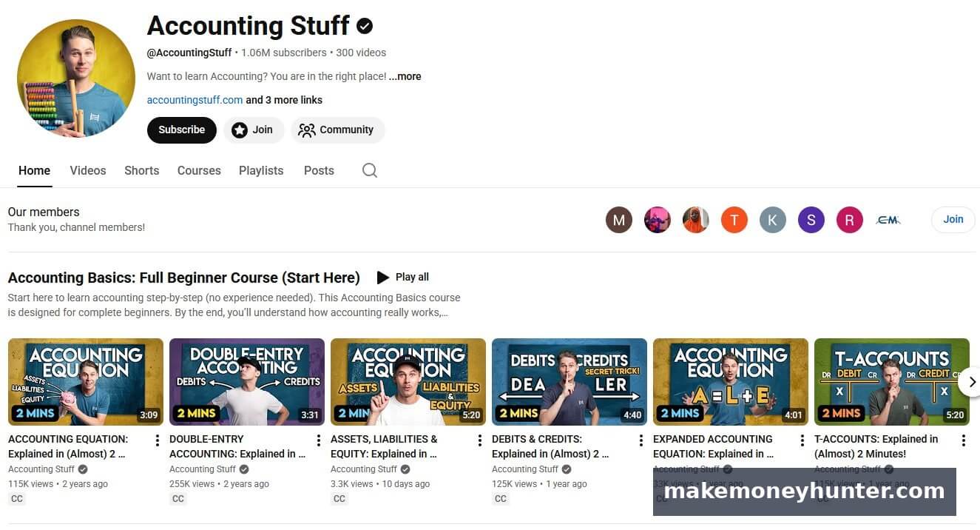Open more options for ASSETS, LIABILITIES & EQUITY video
This screenshot has width=980, height=530.
479,440
